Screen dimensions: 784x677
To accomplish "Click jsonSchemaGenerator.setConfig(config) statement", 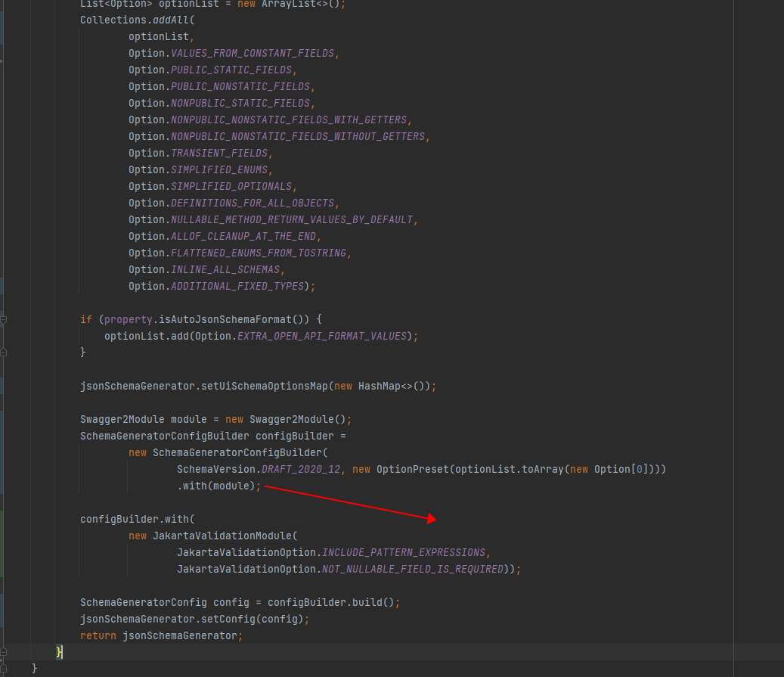I will pos(195,619).
